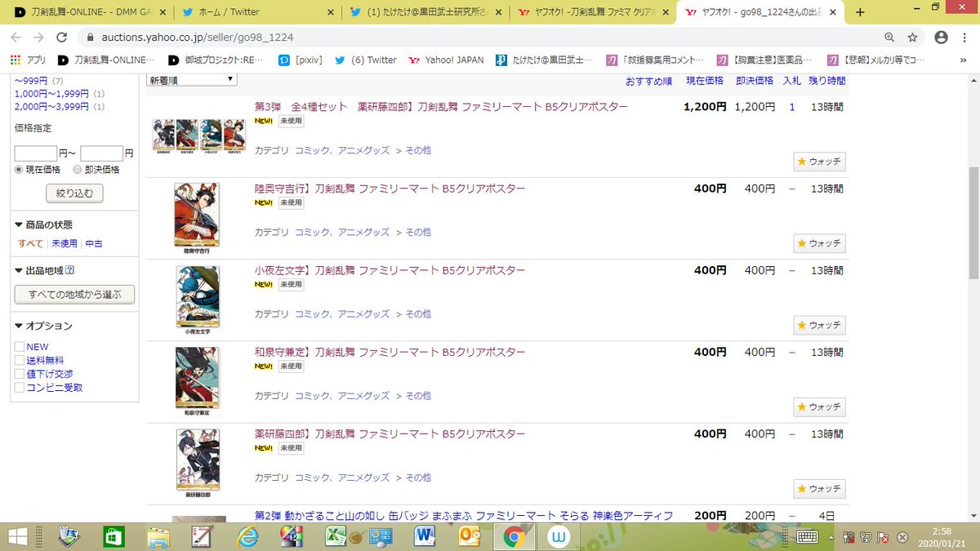Watch the 第3弾 全4種セット listing

[x=819, y=161]
